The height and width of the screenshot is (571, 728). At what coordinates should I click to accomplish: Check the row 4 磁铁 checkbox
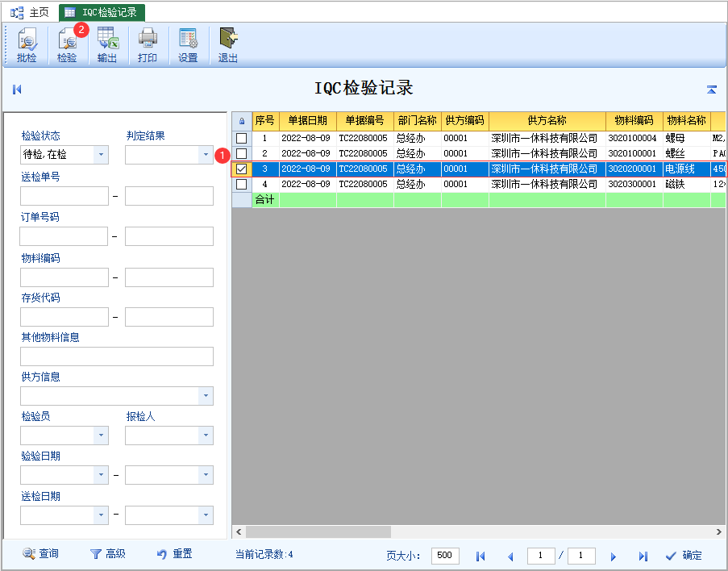pos(241,184)
